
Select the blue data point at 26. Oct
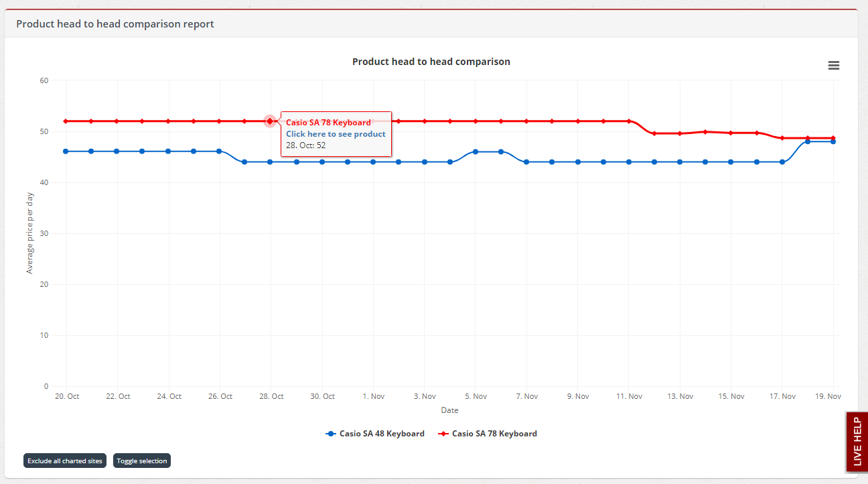tap(219, 152)
